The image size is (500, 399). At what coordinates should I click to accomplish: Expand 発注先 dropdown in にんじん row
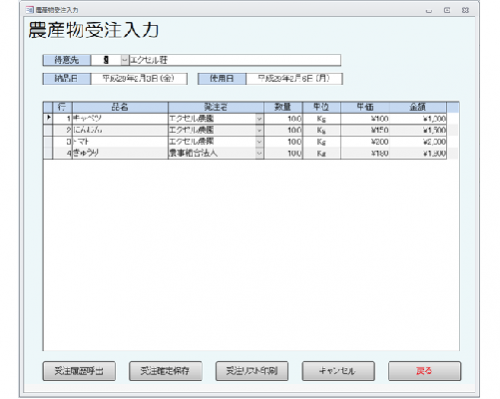(260, 130)
